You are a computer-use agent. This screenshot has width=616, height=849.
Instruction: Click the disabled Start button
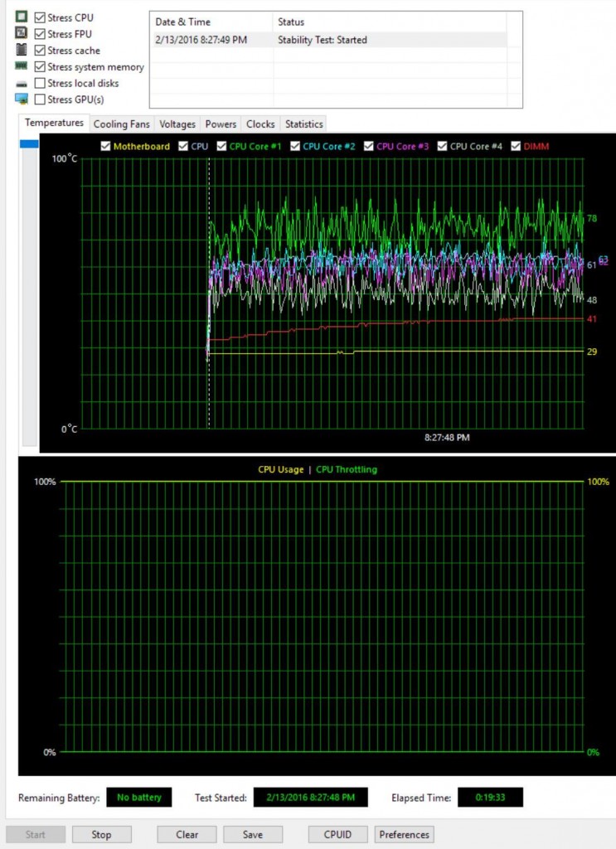pos(36,834)
